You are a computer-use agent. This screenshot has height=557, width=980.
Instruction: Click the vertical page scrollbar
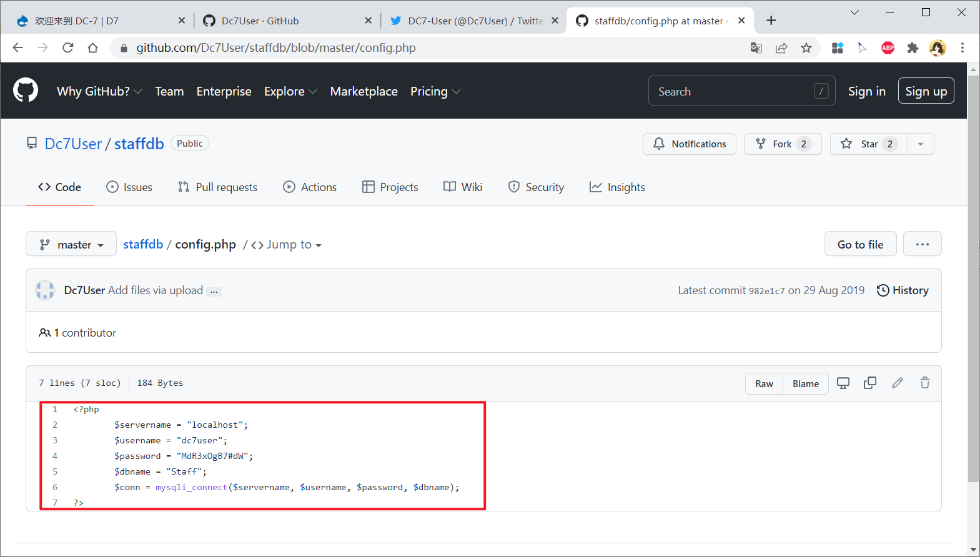click(x=973, y=278)
